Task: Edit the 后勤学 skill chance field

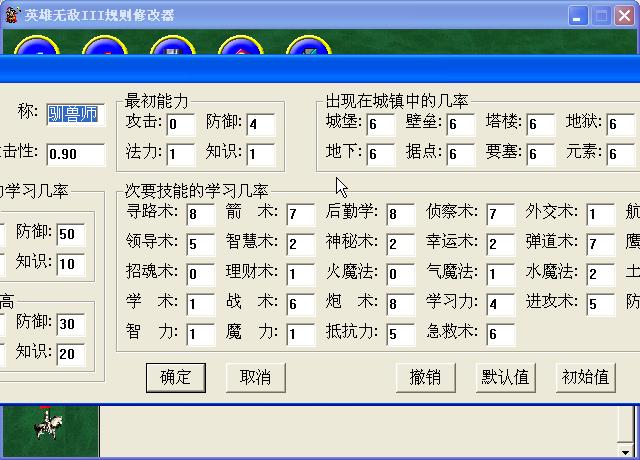Action: [401, 214]
